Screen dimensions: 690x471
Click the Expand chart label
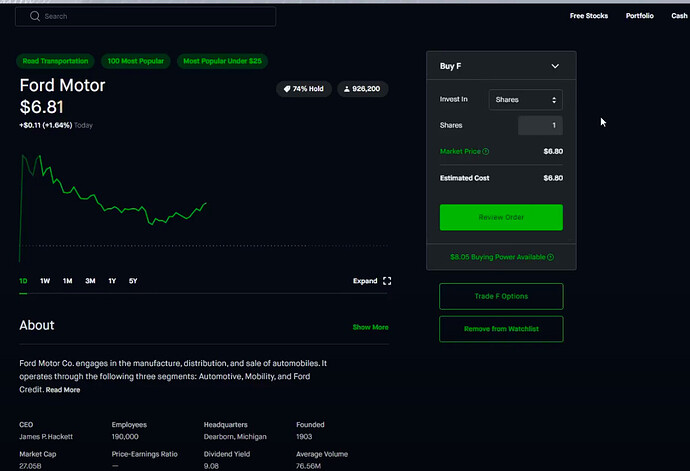[365, 281]
